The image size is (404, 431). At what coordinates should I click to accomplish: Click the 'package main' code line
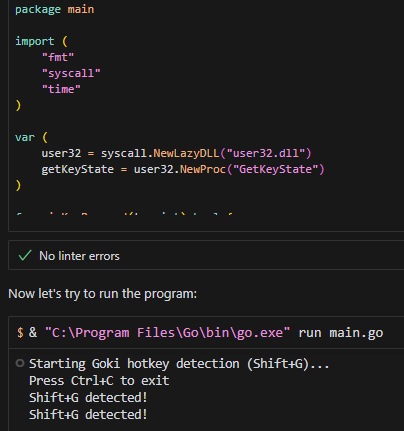pos(55,9)
